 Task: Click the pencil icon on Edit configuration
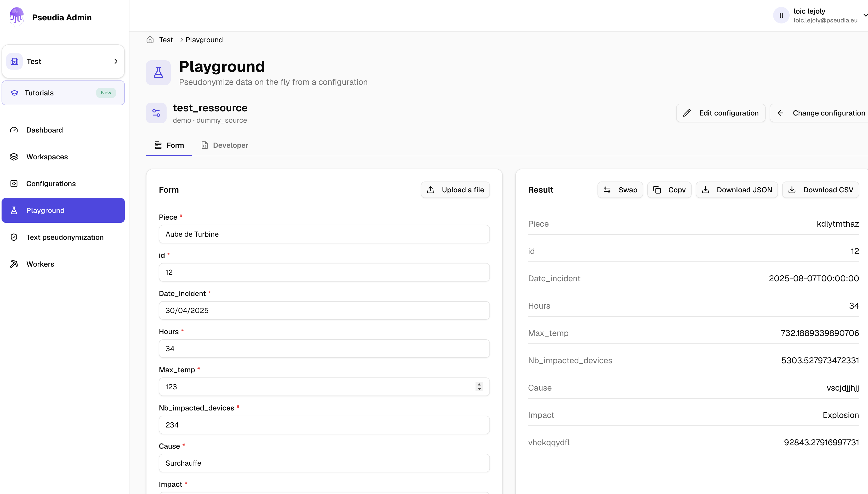coord(687,113)
